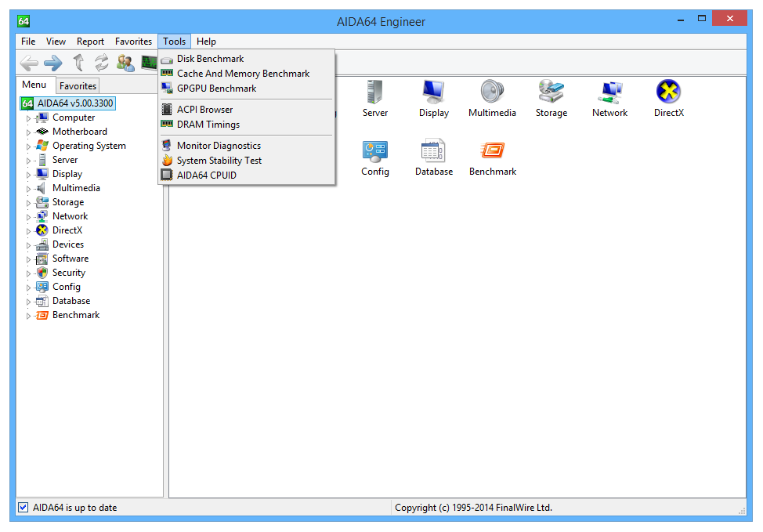Image resolution: width=763 pixels, height=532 pixels.
Task: Expand the Motherboard tree node
Action: click(x=29, y=132)
